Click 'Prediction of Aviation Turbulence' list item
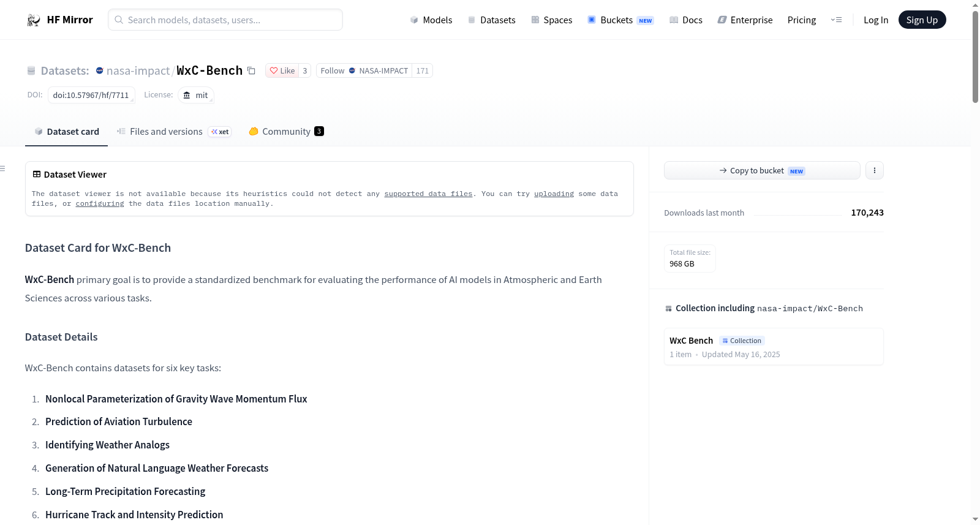This screenshot has height=525, width=980. [x=119, y=421]
